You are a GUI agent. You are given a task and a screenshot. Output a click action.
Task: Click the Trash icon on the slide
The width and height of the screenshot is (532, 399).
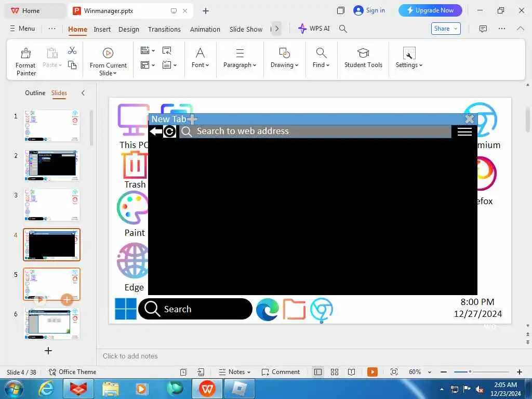point(135,165)
